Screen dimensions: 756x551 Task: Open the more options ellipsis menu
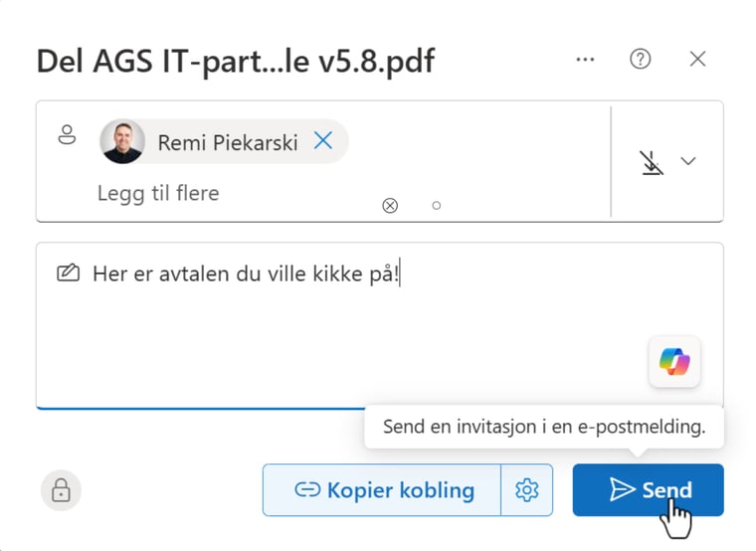pyautogui.click(x=585, y=60)
